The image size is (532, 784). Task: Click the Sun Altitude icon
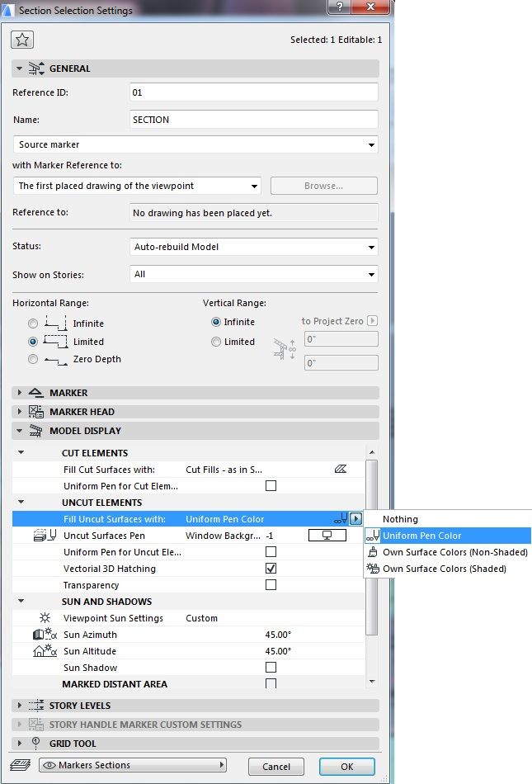[x=45, y=651]
